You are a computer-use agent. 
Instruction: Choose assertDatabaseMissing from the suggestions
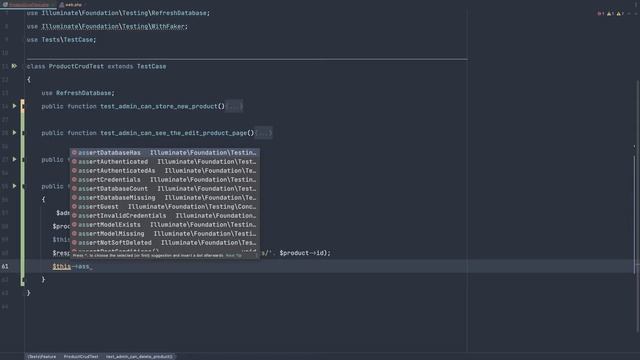(x=164, y=198)
